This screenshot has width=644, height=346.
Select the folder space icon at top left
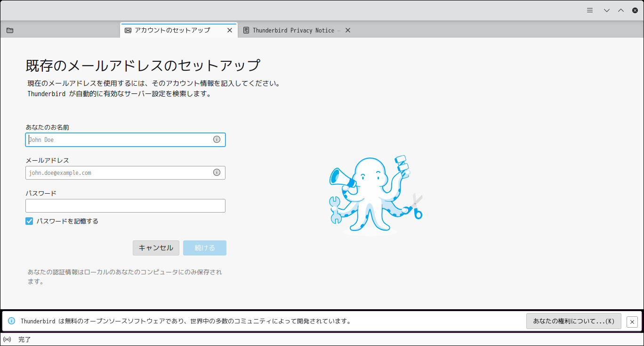9,30
